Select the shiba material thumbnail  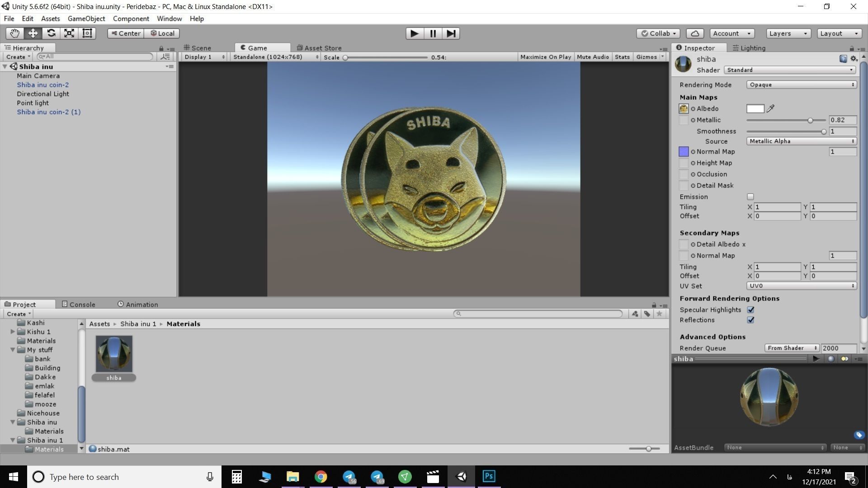click(x=114, y=354)
